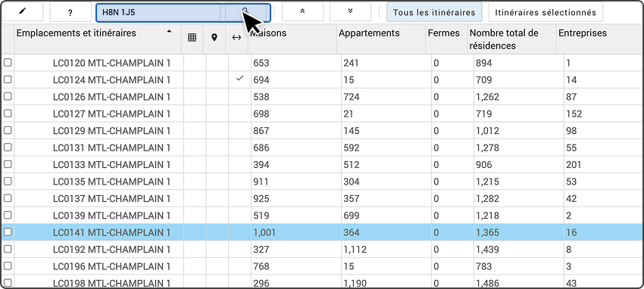This screenshot has width=644, height=289.
Task: Click total residences value 1,278
Action: 487,148
